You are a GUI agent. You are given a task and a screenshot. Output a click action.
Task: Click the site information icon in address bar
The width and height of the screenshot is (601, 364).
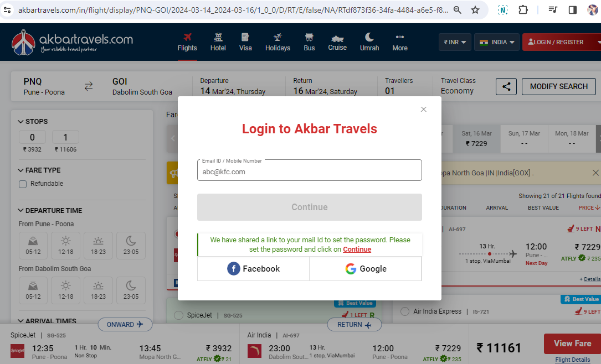point(7,10)
